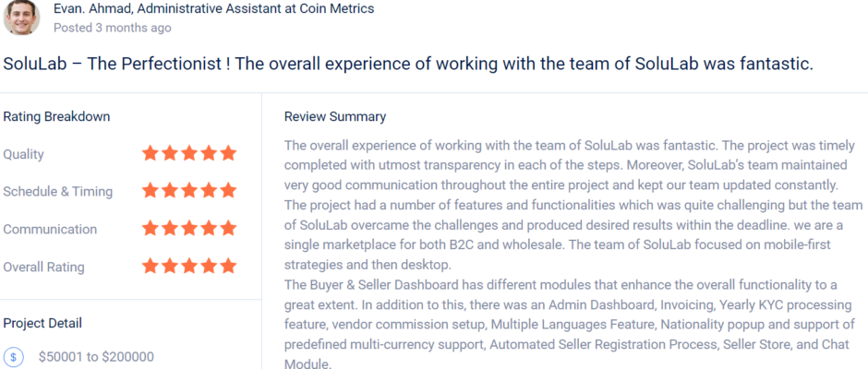Click the last Communication rating star
The height and width of the screenshot is (369, 868).
(x=228, y=229)
